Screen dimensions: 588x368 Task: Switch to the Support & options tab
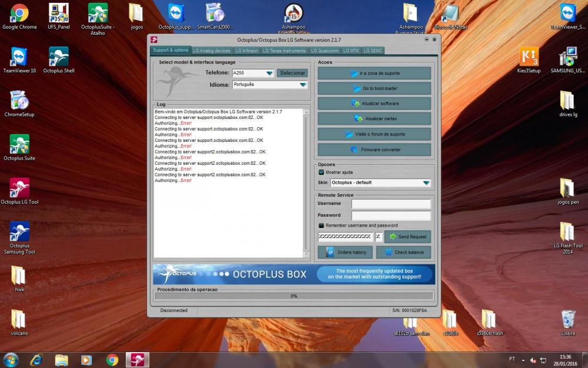[x=171, y=50]
